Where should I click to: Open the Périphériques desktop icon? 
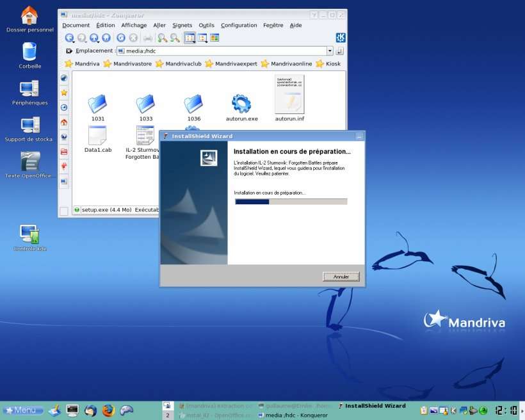click(x=30, y=93)
